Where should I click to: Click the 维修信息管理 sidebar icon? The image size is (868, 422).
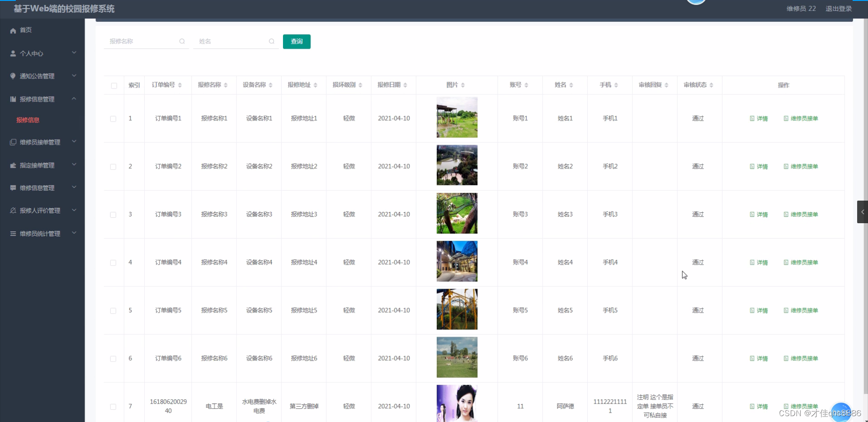pos(13,188)
